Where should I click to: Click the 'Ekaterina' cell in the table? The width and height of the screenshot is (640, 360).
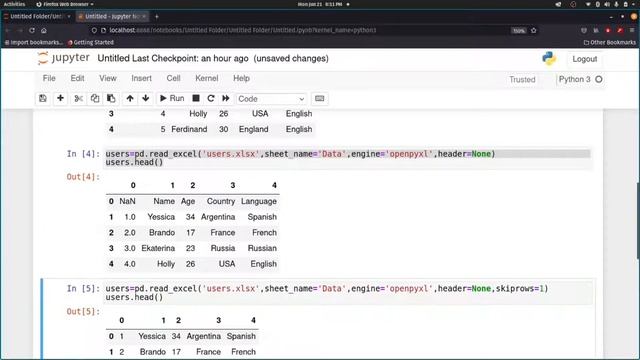tap(158, 248)
